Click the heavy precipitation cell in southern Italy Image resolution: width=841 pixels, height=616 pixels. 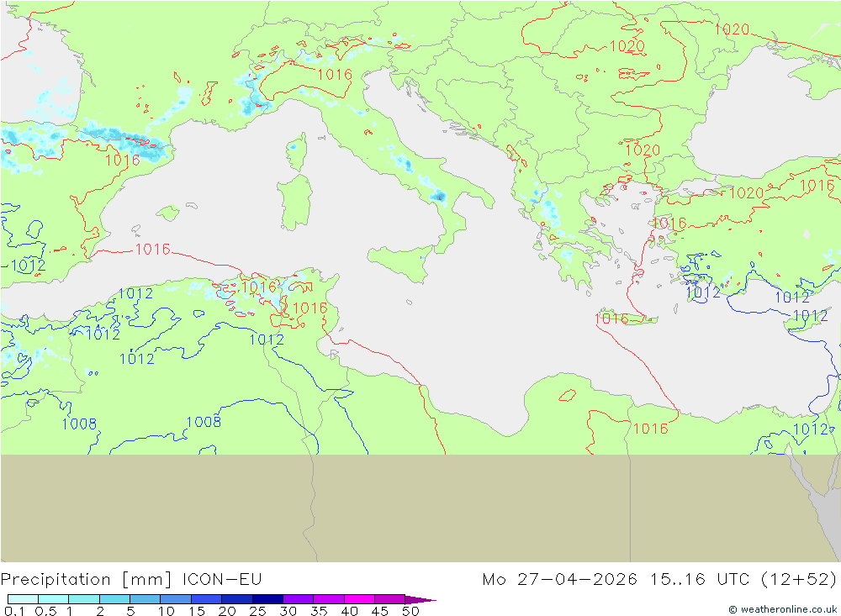439,197
